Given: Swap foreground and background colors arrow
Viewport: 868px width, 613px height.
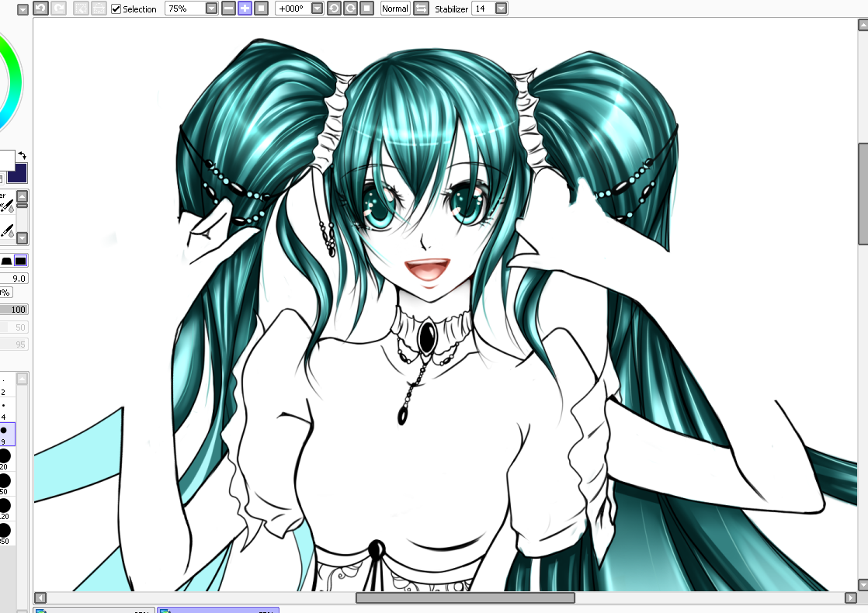Looking at the screenshot, I should [x=23, y=156].
